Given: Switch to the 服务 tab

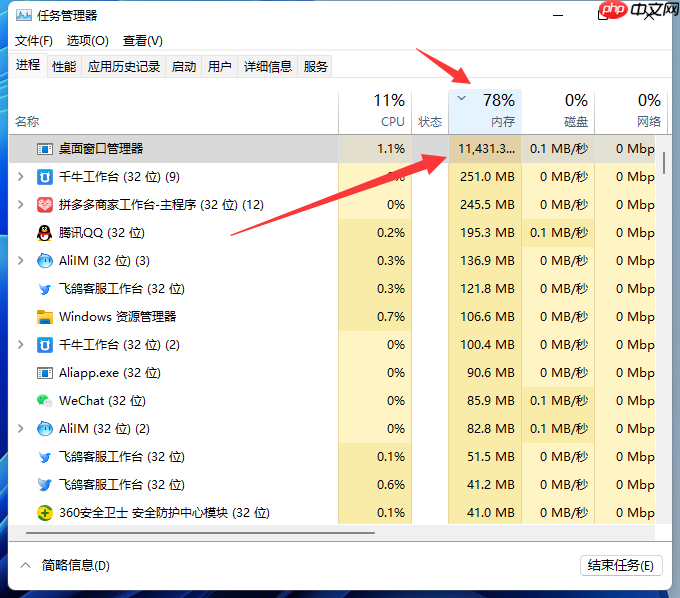Looking at the screenshot, I should (315, 67).
